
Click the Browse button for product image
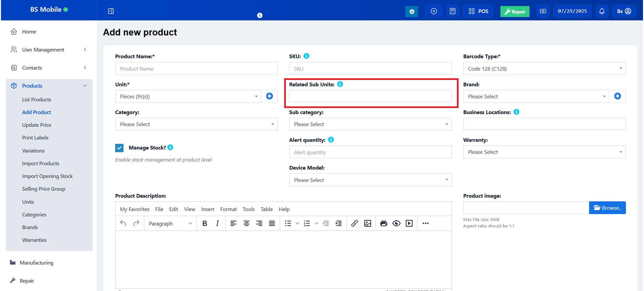coord(607,208)
